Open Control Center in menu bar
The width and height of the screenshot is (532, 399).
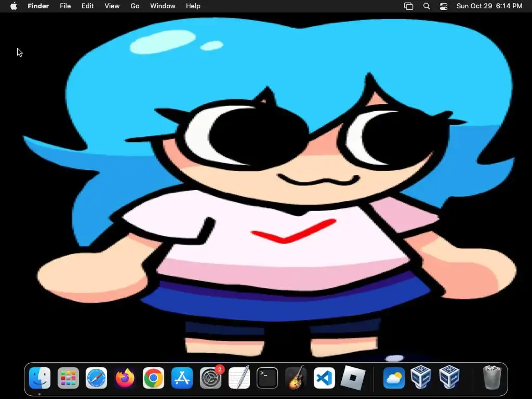[x=444, y=6]
